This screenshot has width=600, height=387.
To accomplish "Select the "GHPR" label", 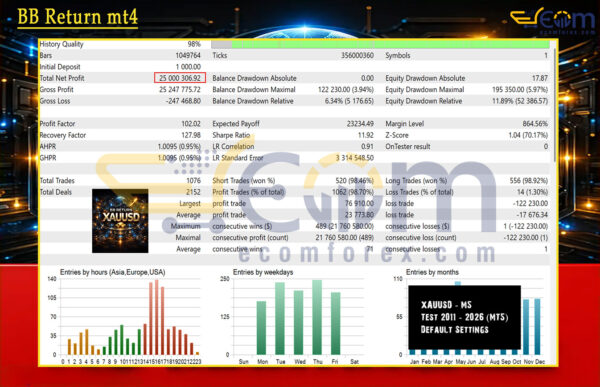I will tap(48, 158).
